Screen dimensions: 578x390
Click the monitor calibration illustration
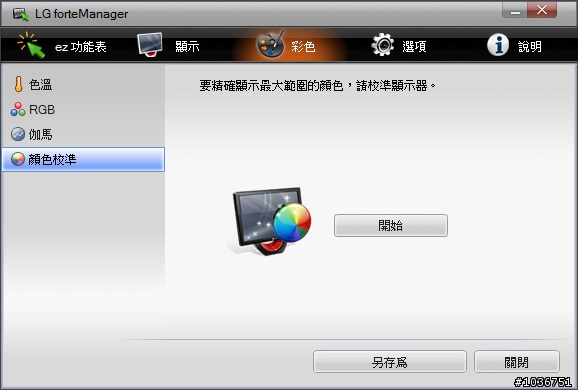[x=270, y=221]
